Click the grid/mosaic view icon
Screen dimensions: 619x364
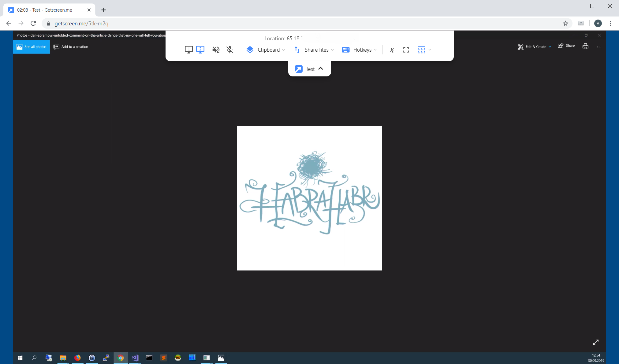pos(421,50)
